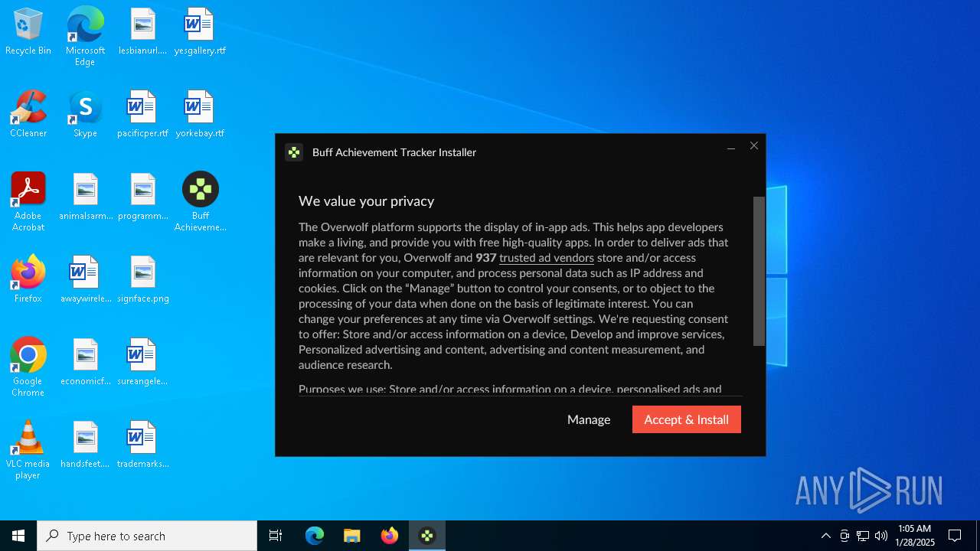Viewport: 980px width, 551px height.
Task: Open VLC media player shortcut
Action: (28, 450)
